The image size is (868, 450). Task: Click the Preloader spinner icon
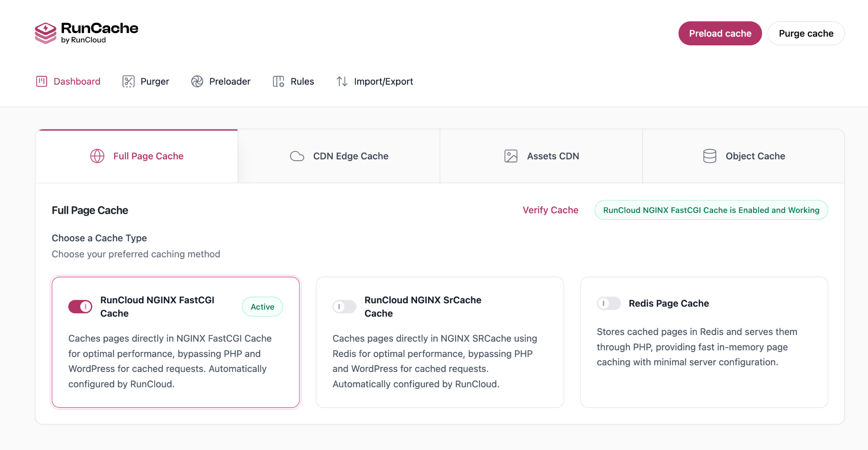pos(197,81)
